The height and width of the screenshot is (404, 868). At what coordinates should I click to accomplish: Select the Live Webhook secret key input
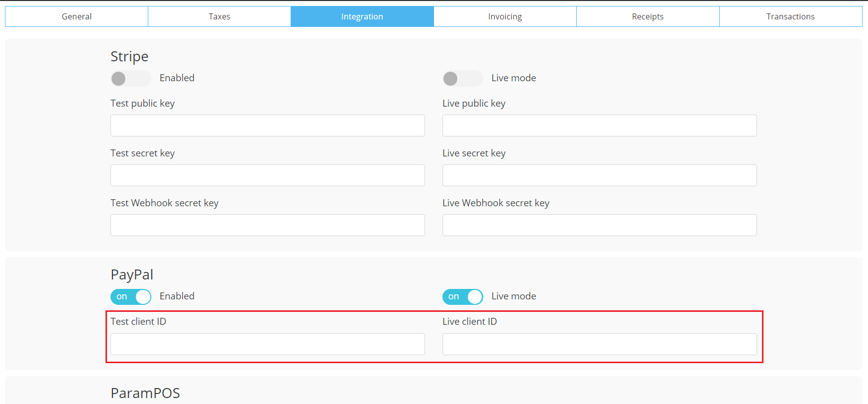(599, 225)
